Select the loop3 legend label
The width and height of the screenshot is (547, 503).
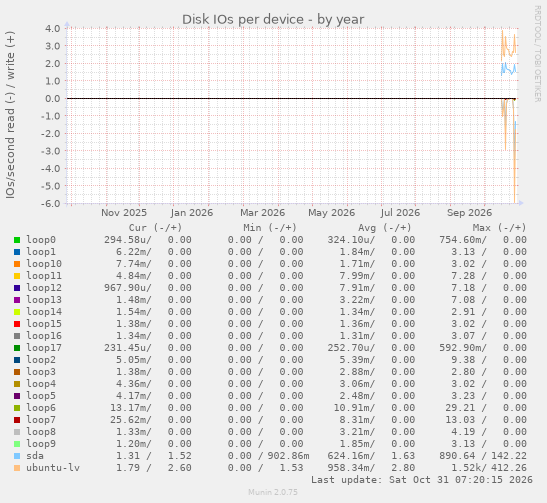click(41, 372)
